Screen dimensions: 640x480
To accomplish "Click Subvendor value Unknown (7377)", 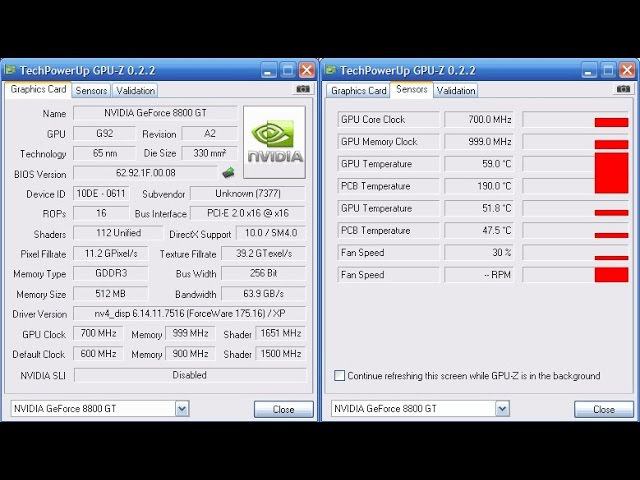I will coord(248,193).
